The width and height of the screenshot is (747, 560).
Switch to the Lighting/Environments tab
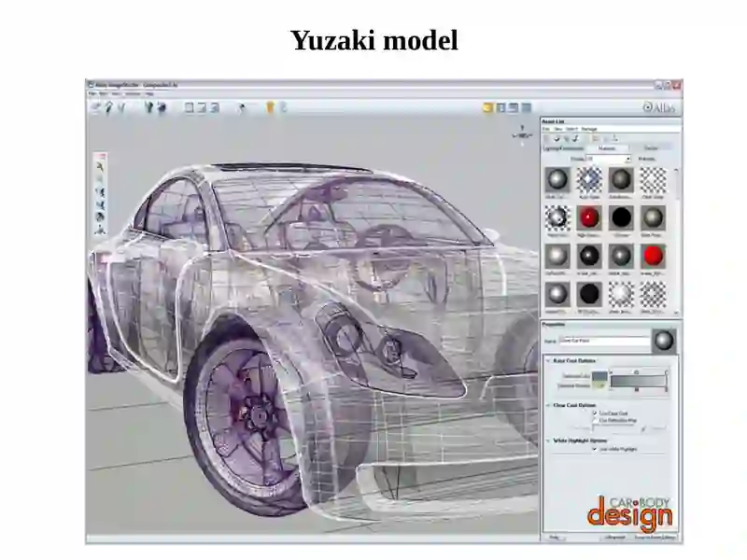point(563,148)
